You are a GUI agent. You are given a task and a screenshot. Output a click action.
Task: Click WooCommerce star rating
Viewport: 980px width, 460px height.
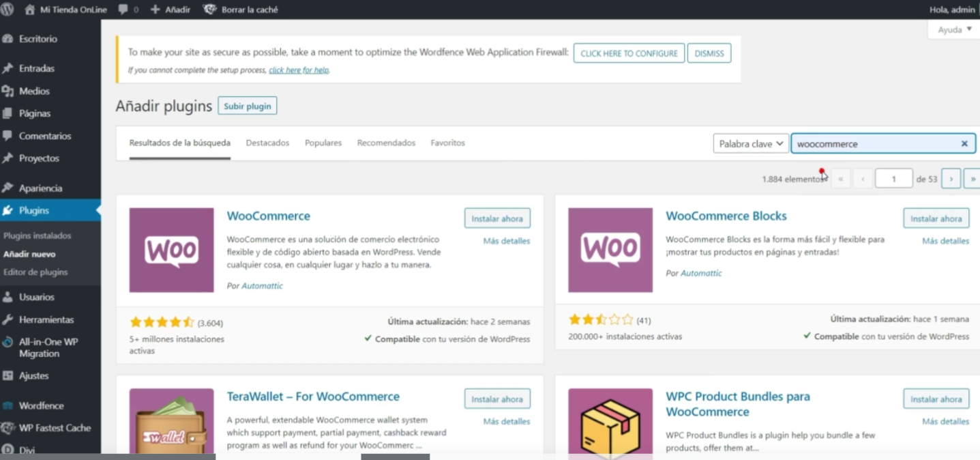tap(162, 322)
